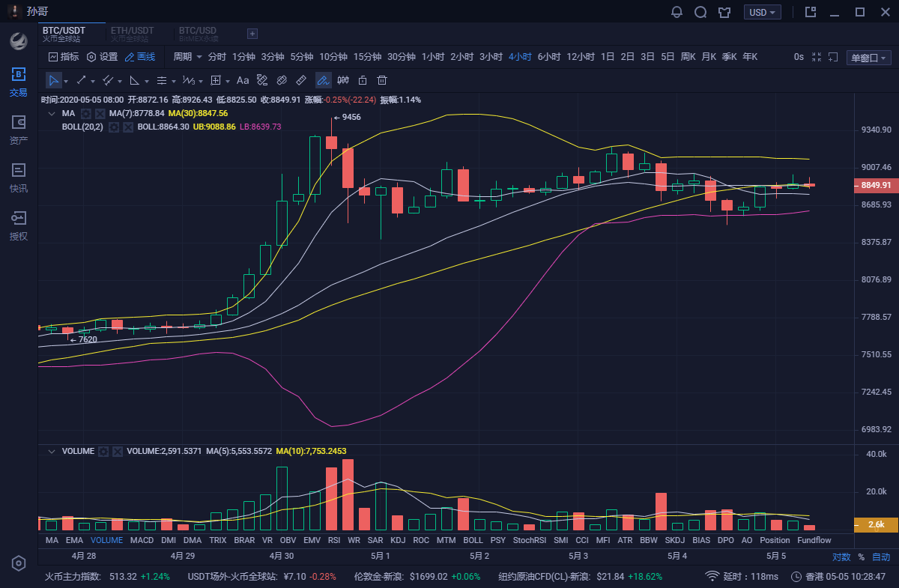899x588 pixels.
Task: Set chart period to 1日
Action: [x=608, y=57]
